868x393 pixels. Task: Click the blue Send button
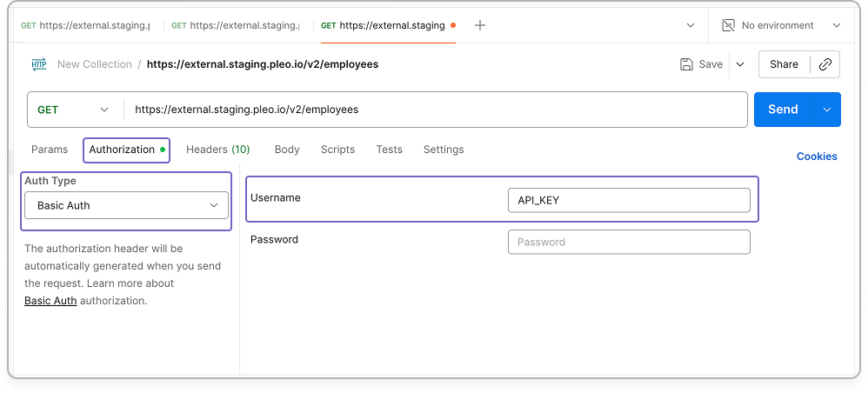pos(783,110)
